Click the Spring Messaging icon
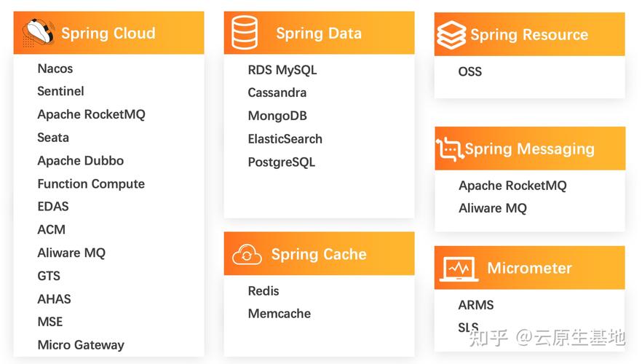642x364 pixels. (x=450, y=149)
